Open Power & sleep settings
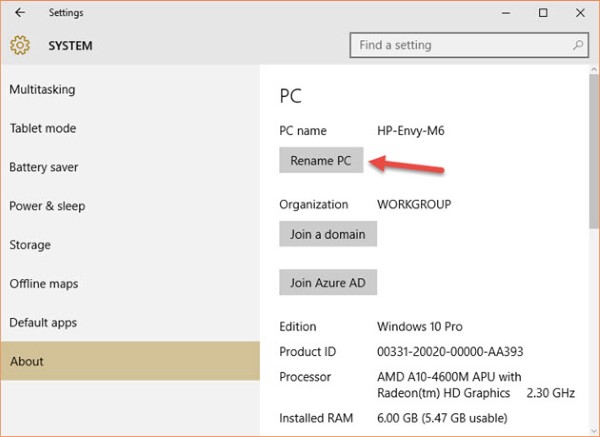Screen dimensions: 600x437 [x=47, y=207]
